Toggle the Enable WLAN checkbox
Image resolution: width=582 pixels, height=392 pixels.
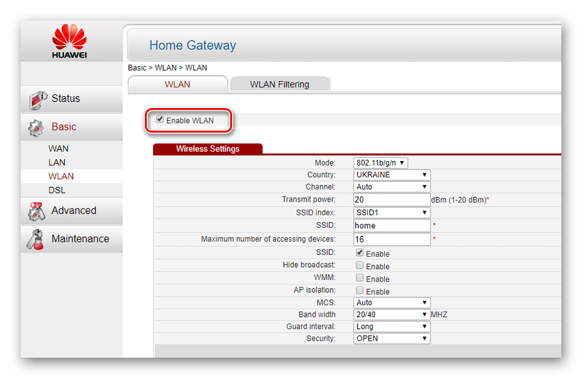pyautogui.click(x=160, y=119)
